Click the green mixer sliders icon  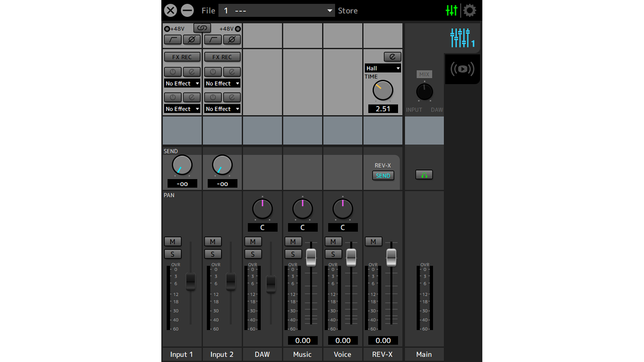451,10
